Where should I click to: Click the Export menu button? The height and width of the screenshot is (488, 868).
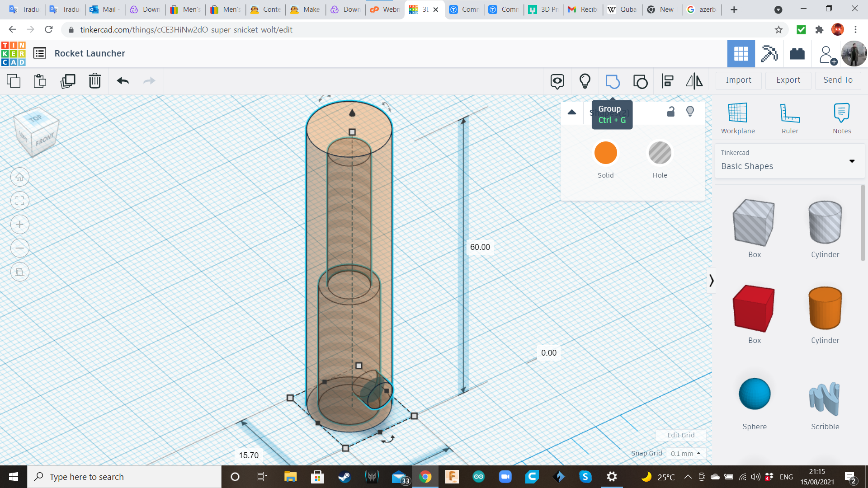pyautogui.click(x=788, y=80)
